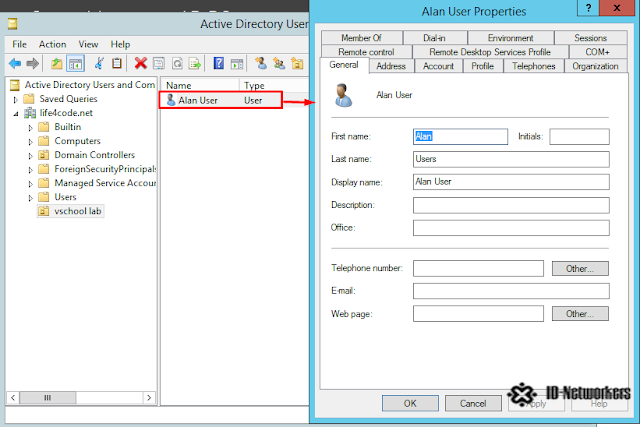
Task: Open the Profile tab
Action: [x=482, y=66]
